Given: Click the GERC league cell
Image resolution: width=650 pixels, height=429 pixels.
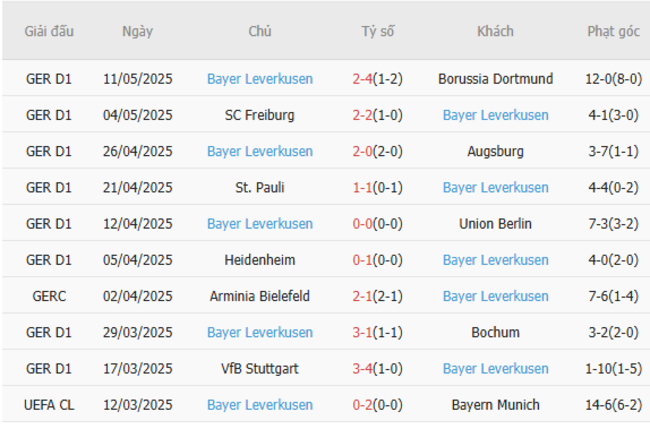Looking at the screenshot, I should [50, 296].
